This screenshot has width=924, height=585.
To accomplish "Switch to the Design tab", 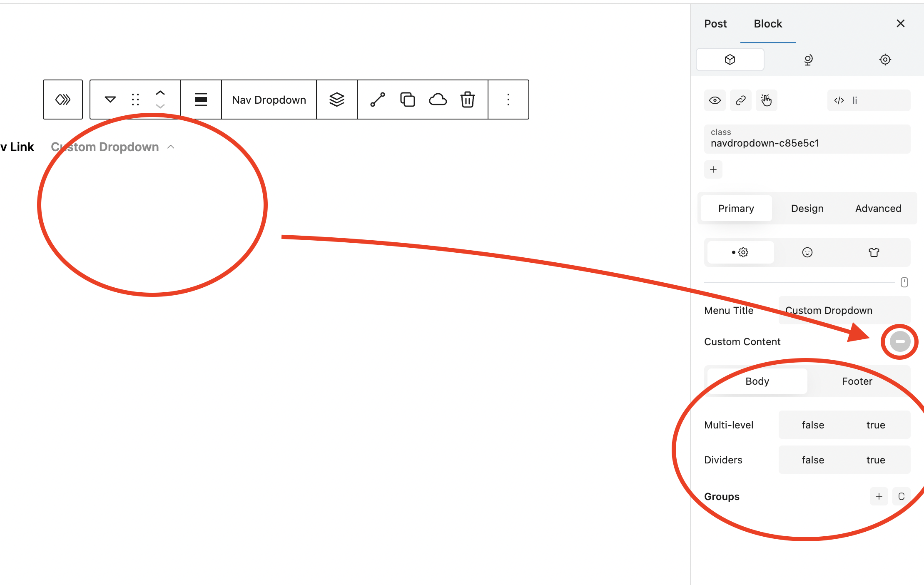I will point(807,209).
